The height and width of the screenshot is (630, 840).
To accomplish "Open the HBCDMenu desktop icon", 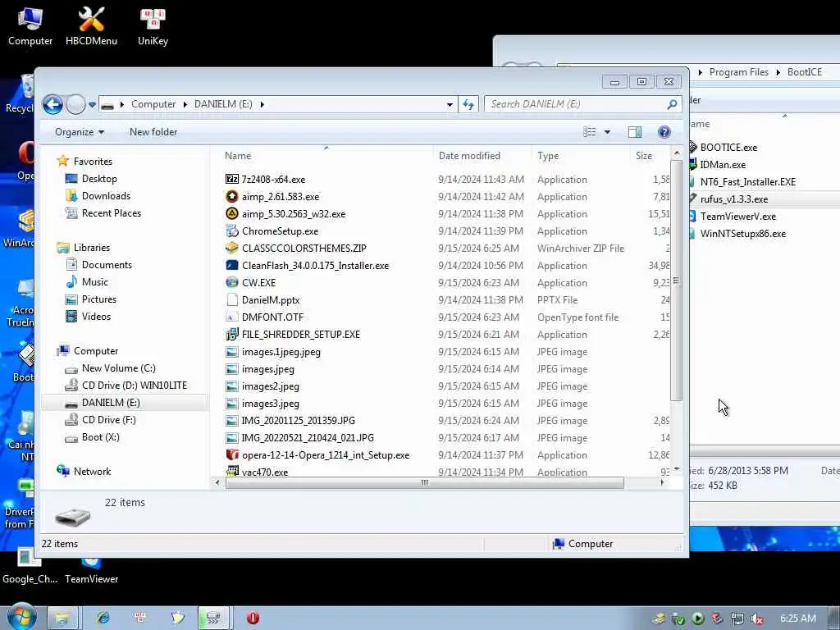I will [x=91, y=26].
